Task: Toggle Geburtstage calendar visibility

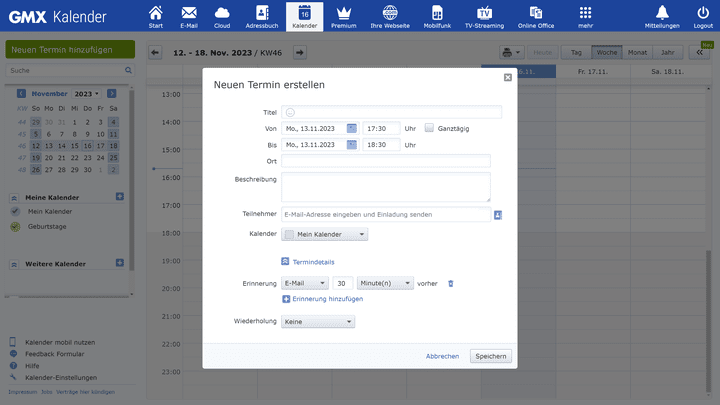Action: pyautogui.click(x=15, y=227)
